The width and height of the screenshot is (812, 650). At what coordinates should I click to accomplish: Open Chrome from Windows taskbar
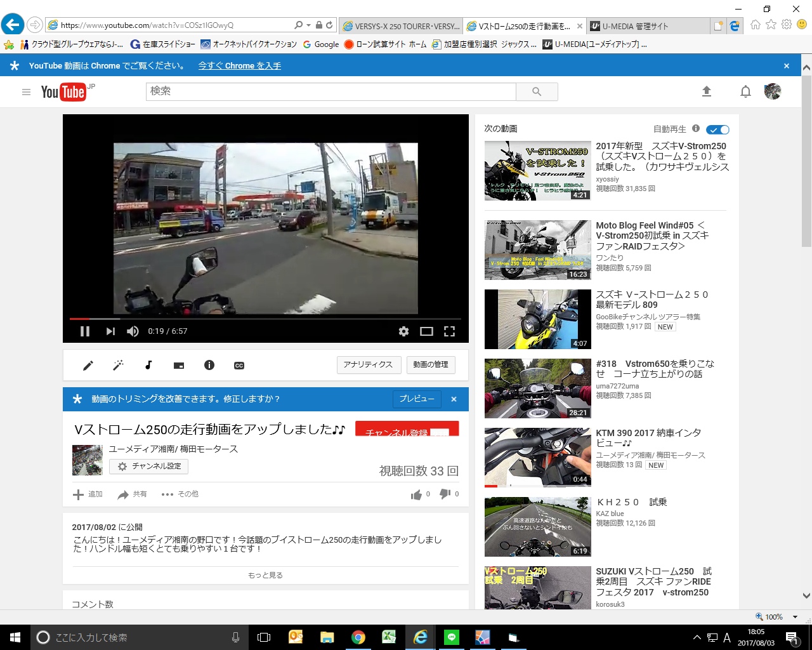[x=358, y=637]
